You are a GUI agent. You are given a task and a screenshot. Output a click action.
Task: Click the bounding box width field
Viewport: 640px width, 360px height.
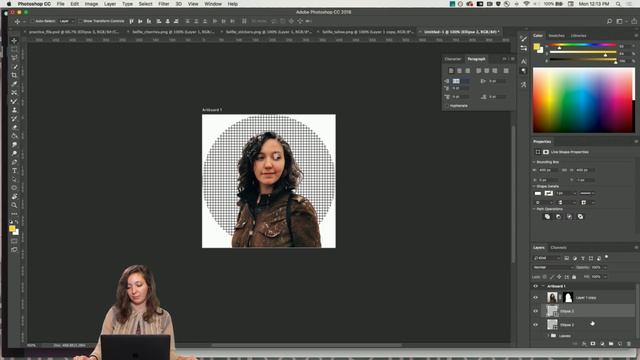click(x=548, y=170)
